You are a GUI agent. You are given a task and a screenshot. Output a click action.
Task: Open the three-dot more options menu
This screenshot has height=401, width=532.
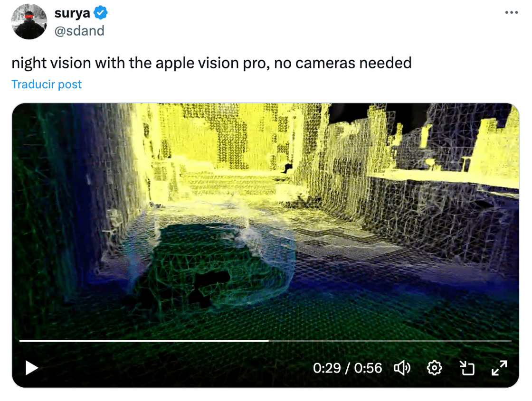pyautogui.click(x=511, y=12)
